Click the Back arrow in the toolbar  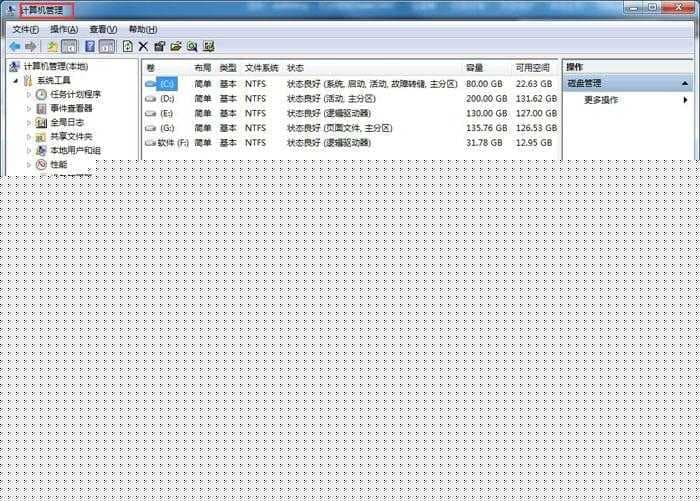coord(14,46)
